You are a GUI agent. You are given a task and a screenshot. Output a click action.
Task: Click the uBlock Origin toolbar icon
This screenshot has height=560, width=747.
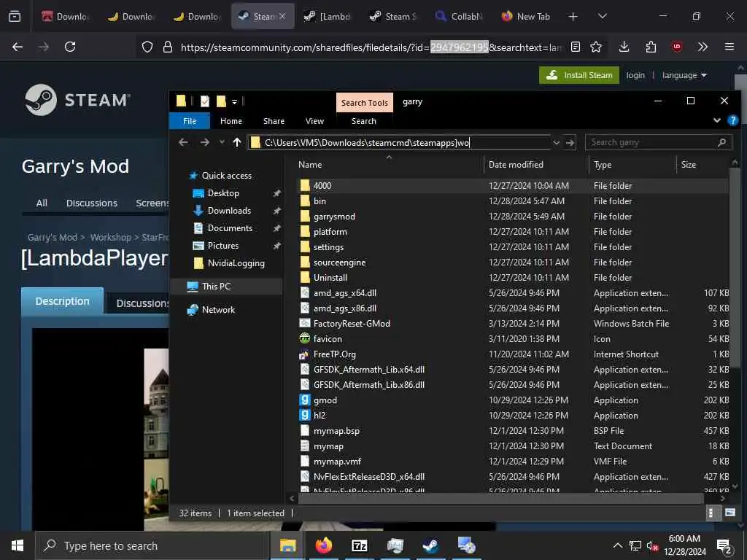[677, 47]
